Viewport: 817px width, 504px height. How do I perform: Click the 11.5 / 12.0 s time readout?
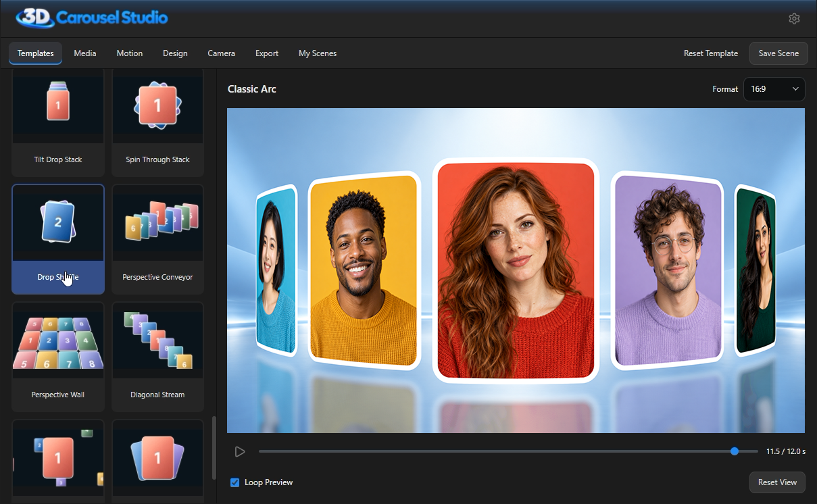(786, 451)
